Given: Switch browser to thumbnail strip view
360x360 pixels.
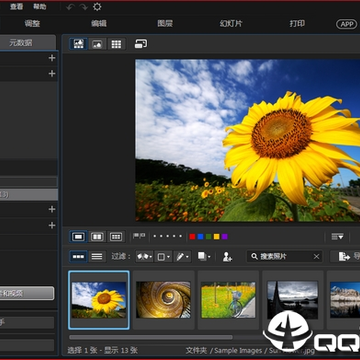Looking at the screenshot, I should (x=78, y=256).
